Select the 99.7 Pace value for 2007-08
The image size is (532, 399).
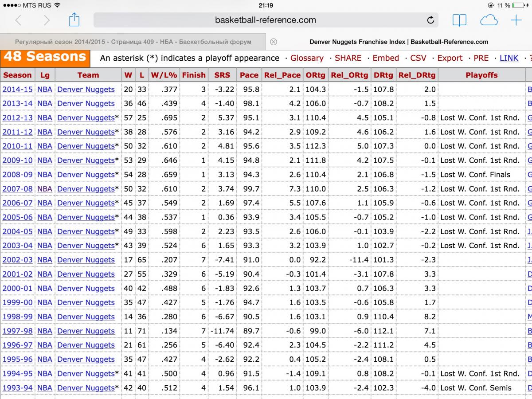[251, 189]
